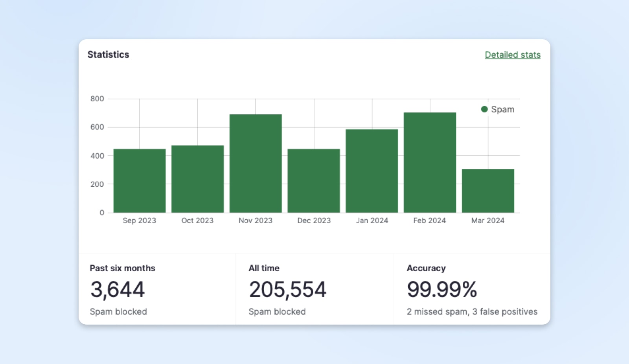Click the 3,644 spam blocked figure
The width and height of the screenshot is (629, 364).
(x=118, y=289)
